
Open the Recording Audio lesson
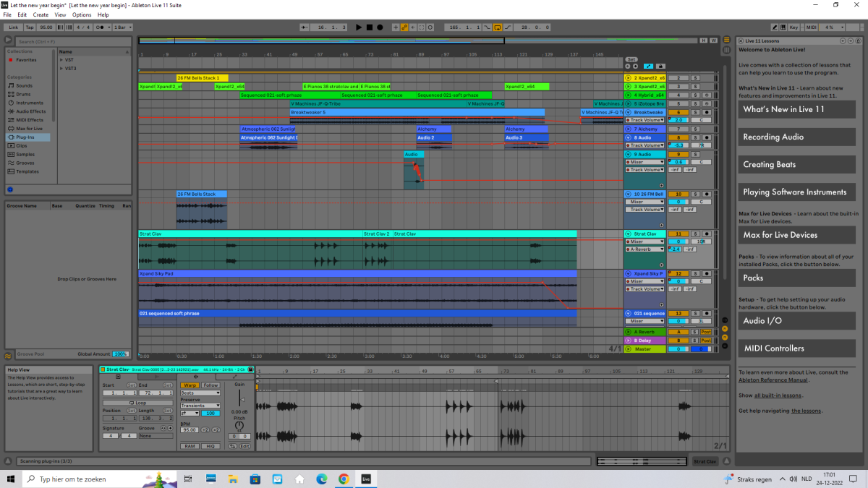pos(796,137)
